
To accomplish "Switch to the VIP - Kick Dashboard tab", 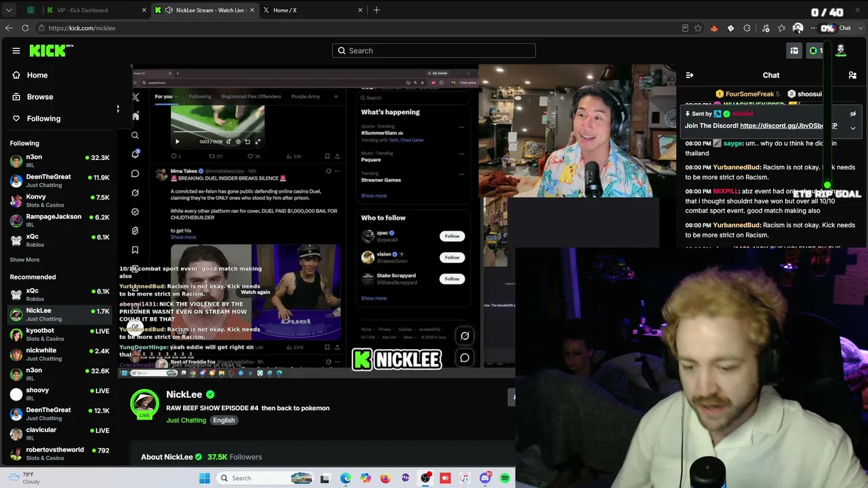I will pos(95,10).
